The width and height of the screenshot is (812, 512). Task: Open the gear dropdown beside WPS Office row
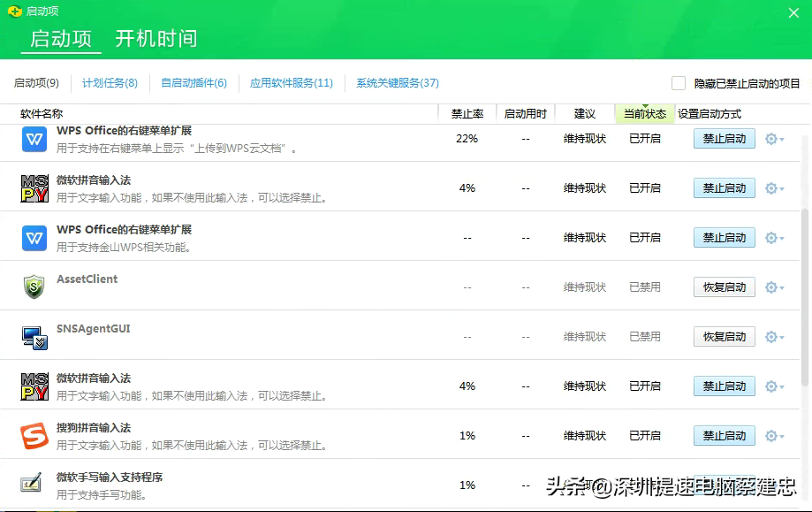pos(770,139)
